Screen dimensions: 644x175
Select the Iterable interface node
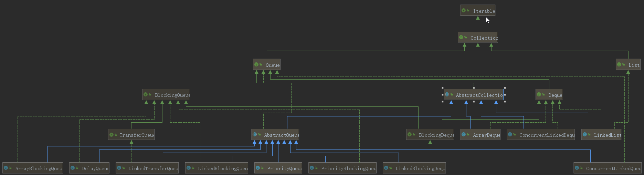[478, 11]
